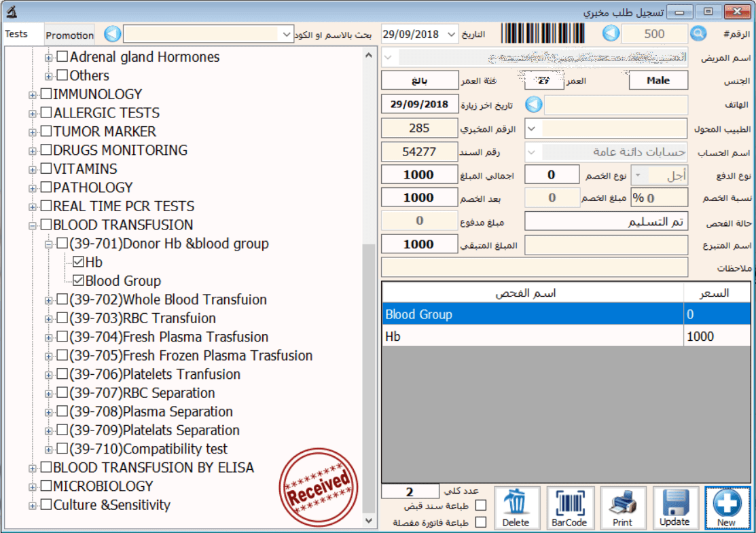The width and height of the screenshot is (756, 533).
Task: Click the notes input field
Action: click(534, 267)
